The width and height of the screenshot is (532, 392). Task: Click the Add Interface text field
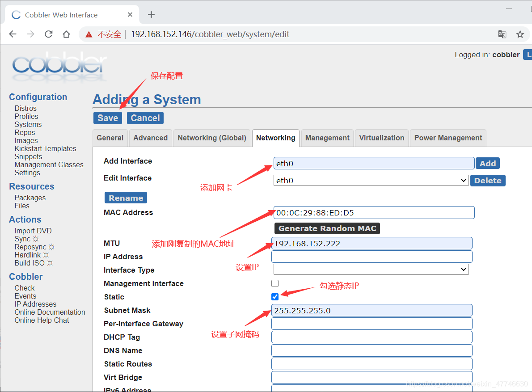(x=374, y=164)
